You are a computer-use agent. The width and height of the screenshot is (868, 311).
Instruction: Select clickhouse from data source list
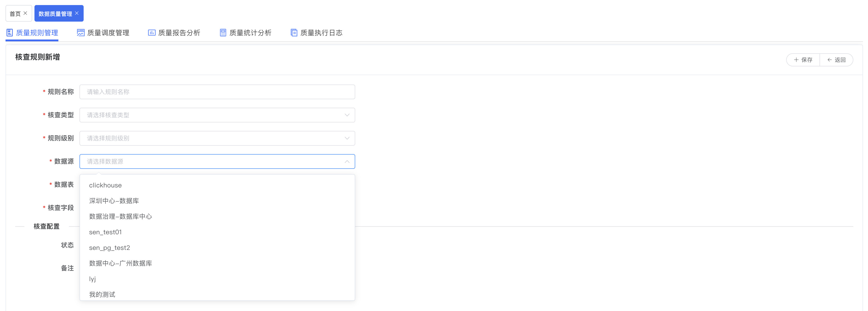click(105, 185)
